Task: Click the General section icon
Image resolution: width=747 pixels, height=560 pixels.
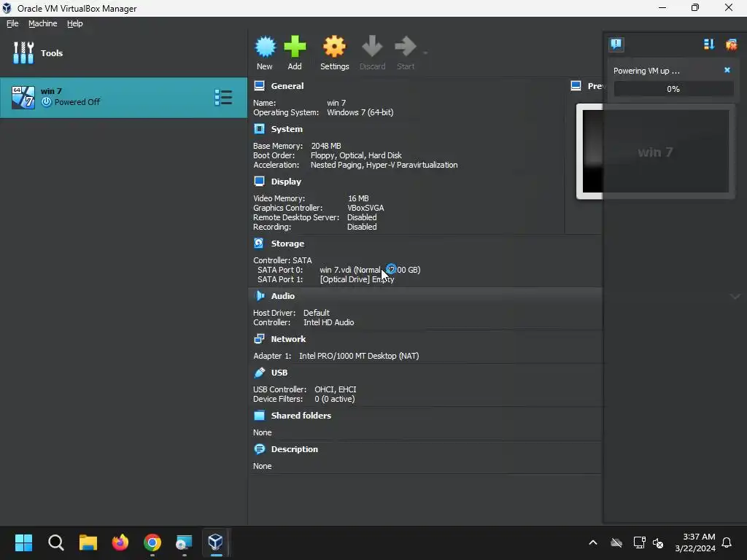Action: (x=259, y=86)
